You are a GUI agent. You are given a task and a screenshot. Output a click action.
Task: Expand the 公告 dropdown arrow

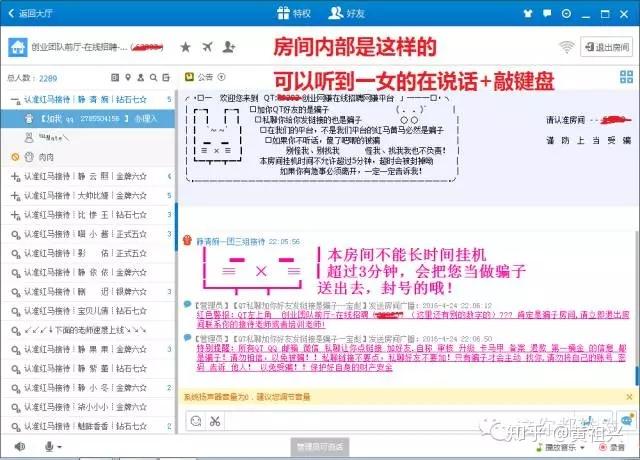[222, 77]
